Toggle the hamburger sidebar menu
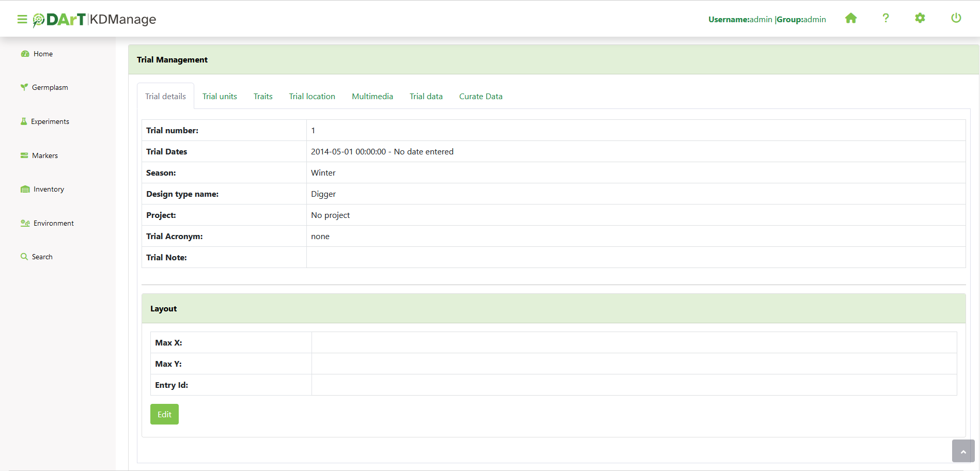This screenshot has width=980, height=471. tap(22, 19)
